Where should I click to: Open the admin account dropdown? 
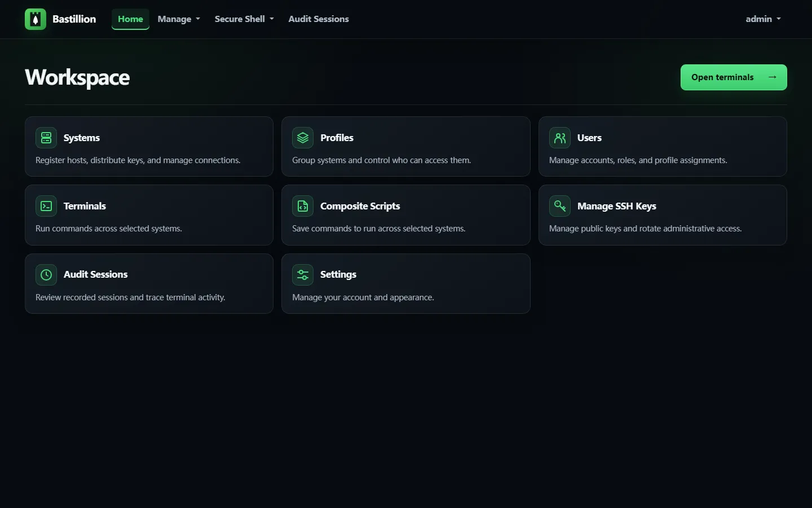[x=764, y=19]
